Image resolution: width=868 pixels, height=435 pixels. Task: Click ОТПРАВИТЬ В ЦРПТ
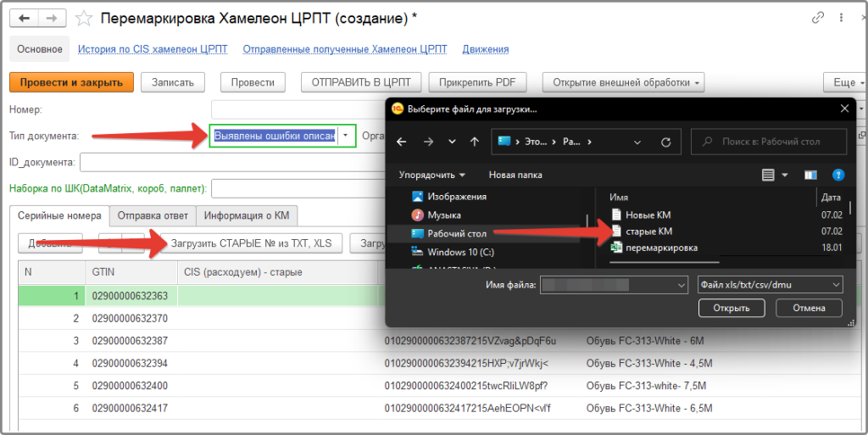click(361, 82)
